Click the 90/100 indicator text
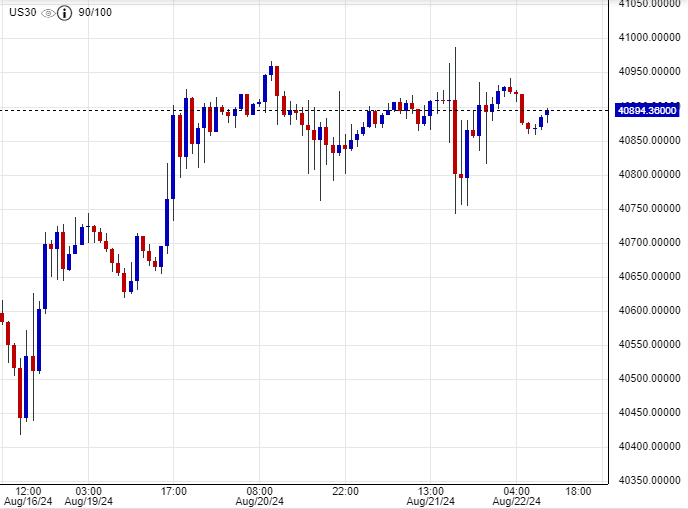 coord(95,12)
